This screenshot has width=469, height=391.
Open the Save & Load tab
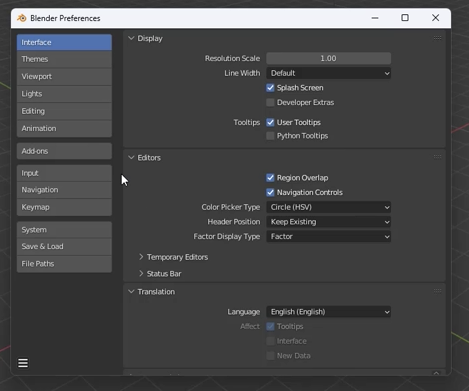(x=64, y=247)
